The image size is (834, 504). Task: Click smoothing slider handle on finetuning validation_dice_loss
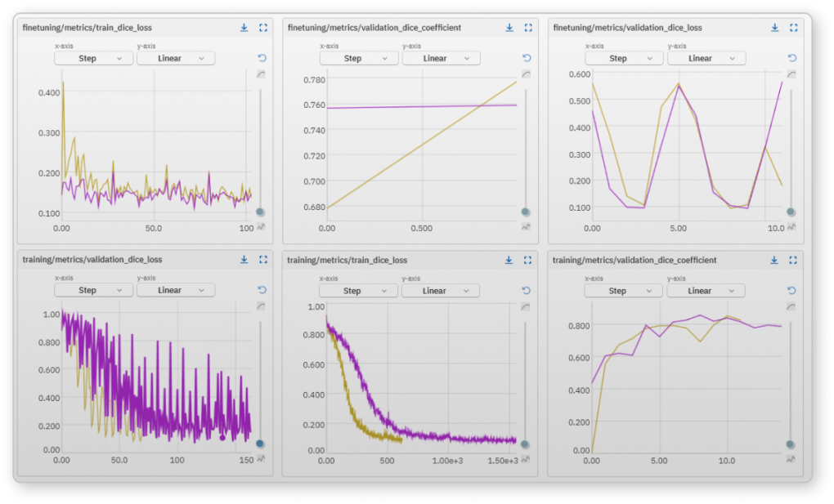791,212
